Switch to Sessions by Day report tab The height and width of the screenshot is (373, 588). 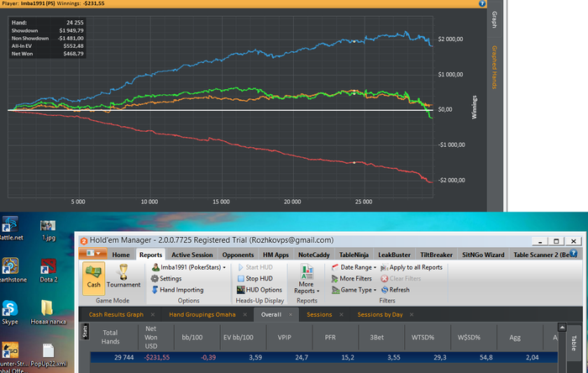pos(380,314)
